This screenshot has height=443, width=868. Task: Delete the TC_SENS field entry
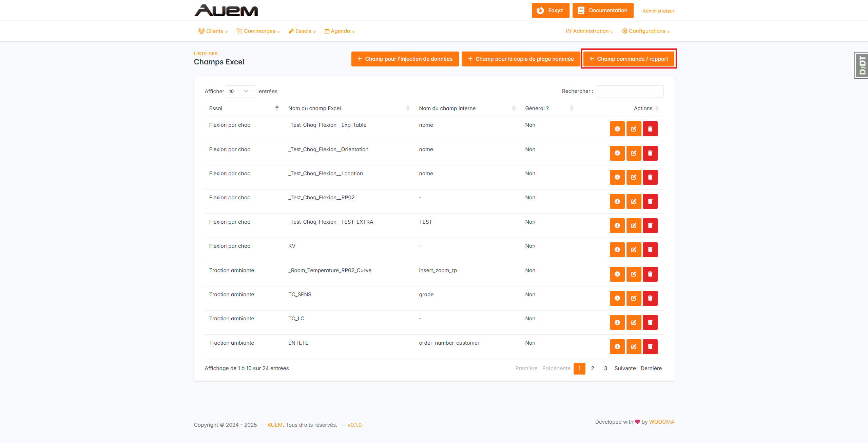(x=650, y=298)
